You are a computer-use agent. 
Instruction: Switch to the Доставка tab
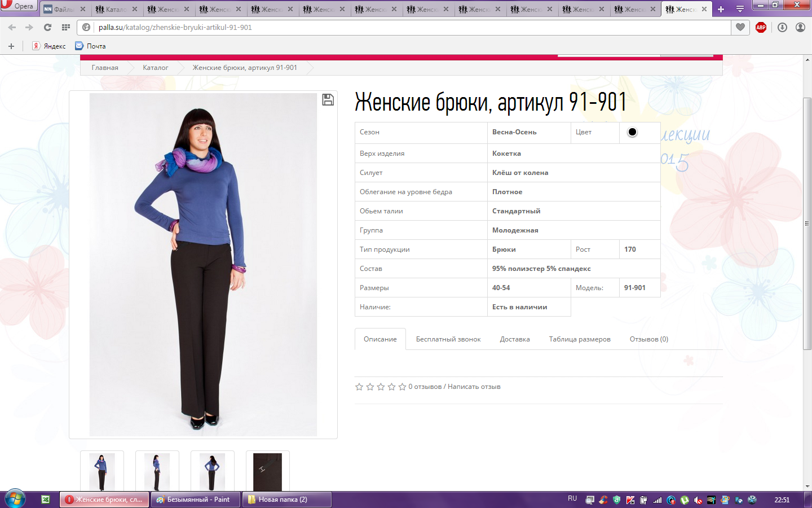coord(514,339)
